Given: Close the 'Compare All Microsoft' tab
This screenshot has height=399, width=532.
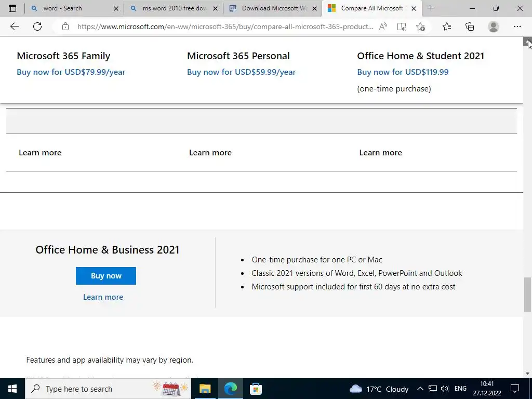Looking at the screenshot, I should click(414, 8).
